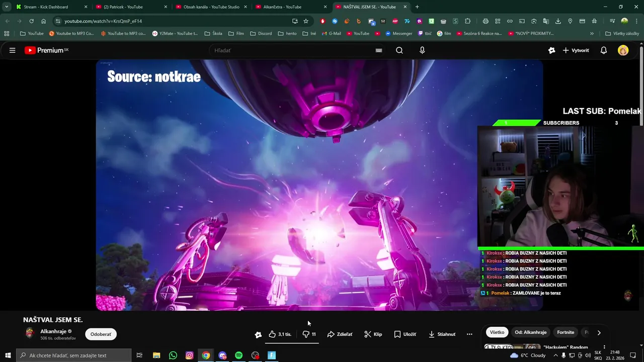Open YouTube account avatar menu
Image resolution: width=644 pixels, height=362 pixels.
[x=623, y=50]
